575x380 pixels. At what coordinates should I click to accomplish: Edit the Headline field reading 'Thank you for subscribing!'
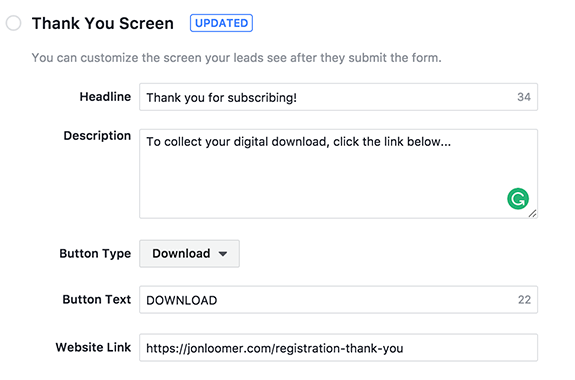338,97
